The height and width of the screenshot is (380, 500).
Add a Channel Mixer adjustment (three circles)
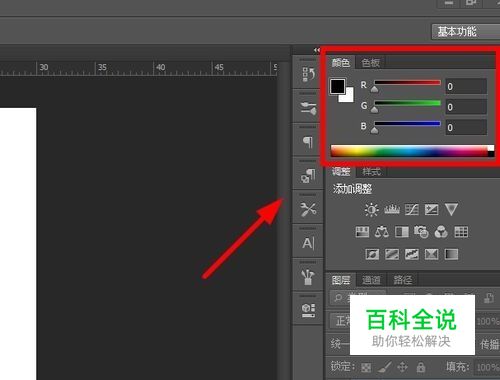(x=441, y=232)
